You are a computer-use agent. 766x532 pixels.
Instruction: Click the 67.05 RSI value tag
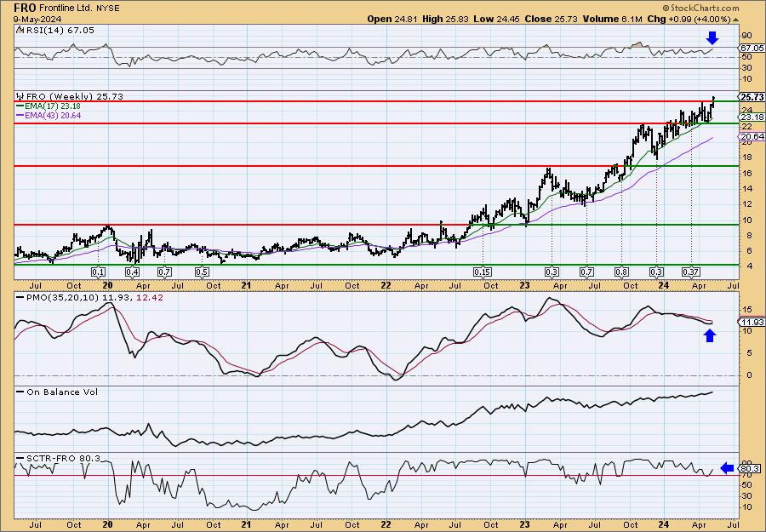point(752,48)
